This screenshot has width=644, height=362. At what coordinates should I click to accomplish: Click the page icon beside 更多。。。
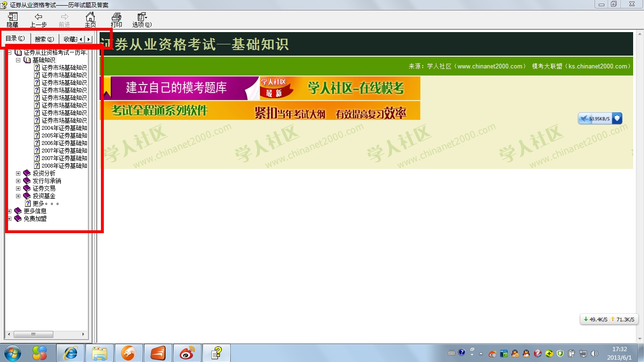(28, 203)
